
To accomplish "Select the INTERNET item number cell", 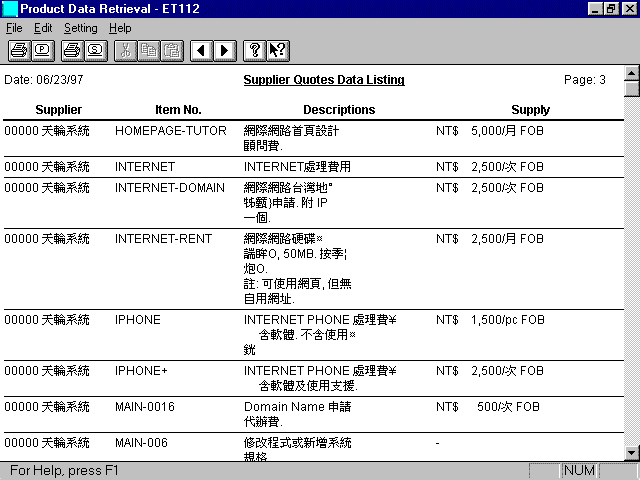I will 145,167.
